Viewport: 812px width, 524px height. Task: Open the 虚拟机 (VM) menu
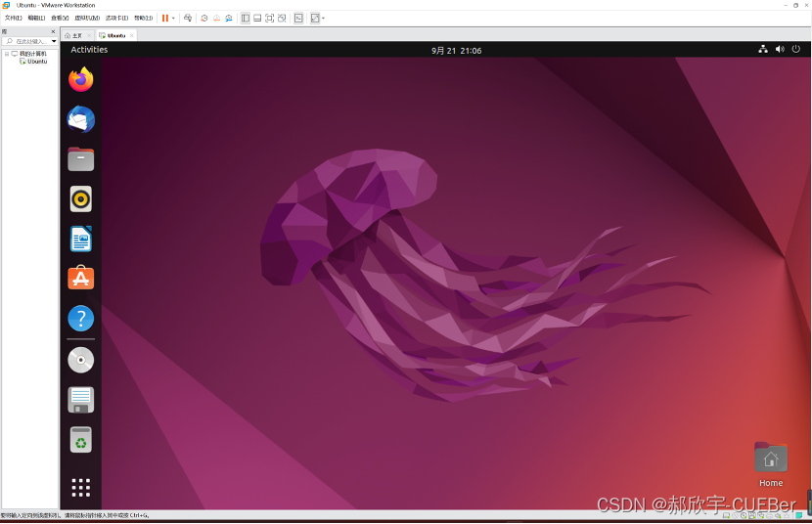tap(87, 18)
